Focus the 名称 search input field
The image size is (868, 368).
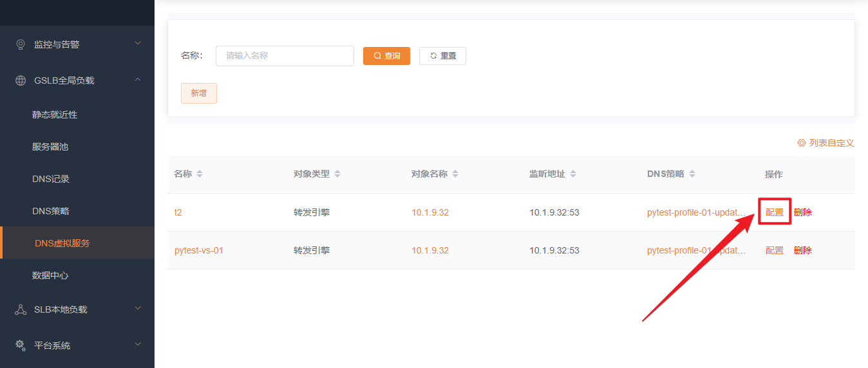click(285, 56)
